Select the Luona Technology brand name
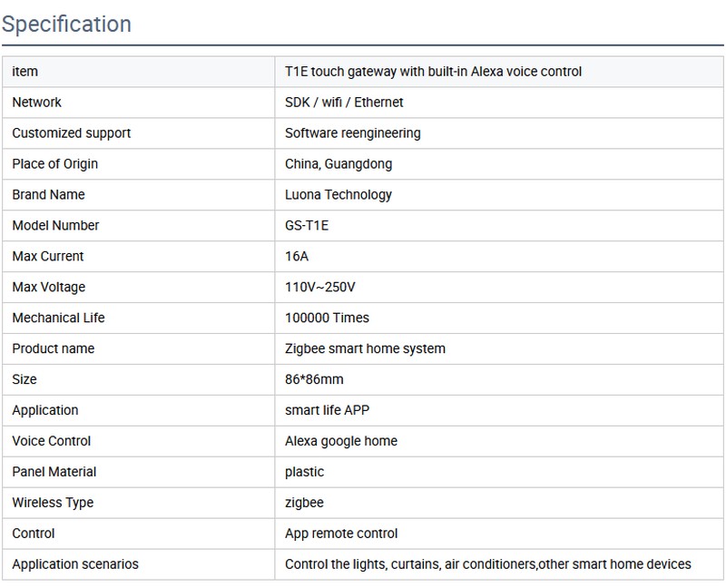Image resolution: width=726 pixels, height=588 pixels. [x=338, y=195]
